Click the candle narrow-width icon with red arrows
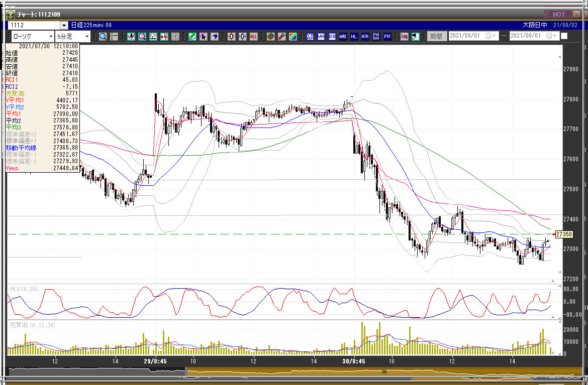Image resolution: width=588 pixels, height=385 pixels. (231, 36)
